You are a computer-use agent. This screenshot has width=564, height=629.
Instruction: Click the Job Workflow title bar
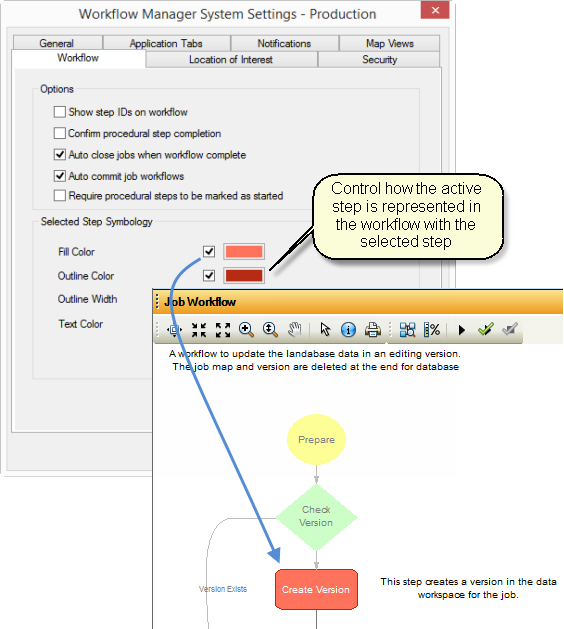point(358,302)
